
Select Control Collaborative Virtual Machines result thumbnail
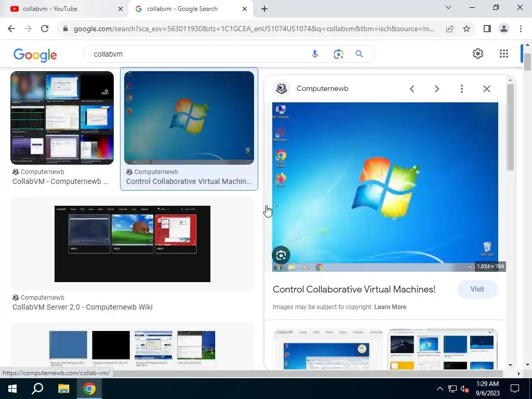pos(189,118)
